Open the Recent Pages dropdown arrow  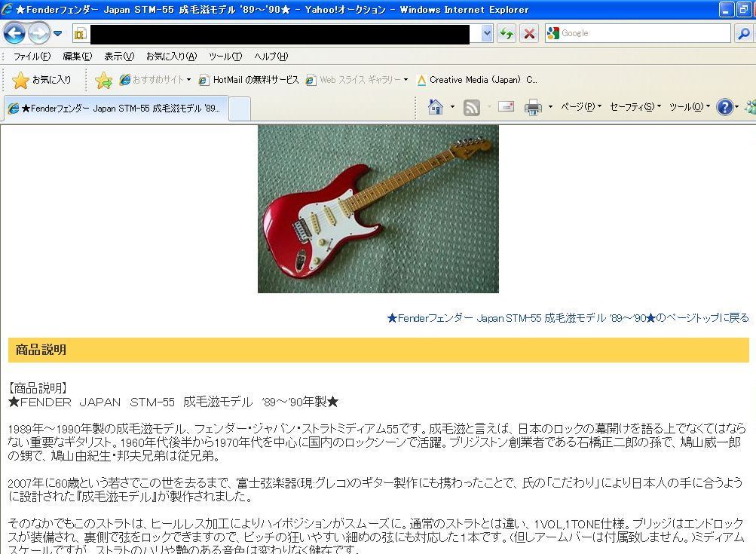pyautogui.click(x=58, y=33)
